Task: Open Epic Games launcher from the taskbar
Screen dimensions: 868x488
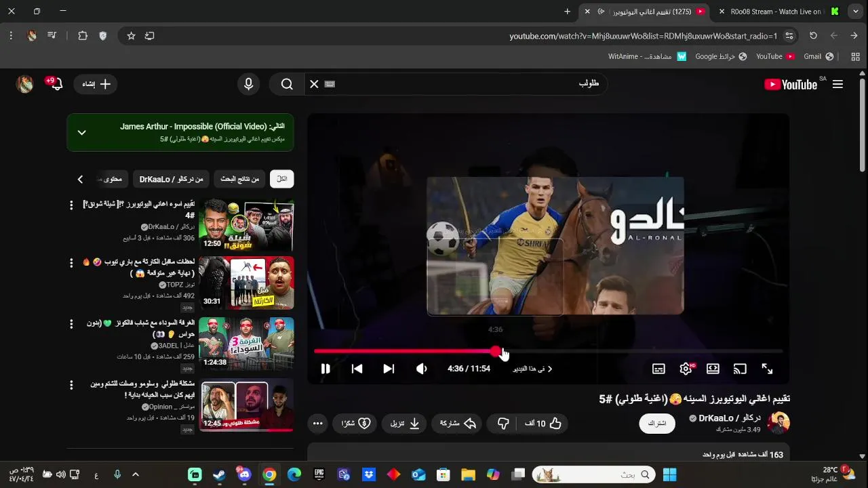Action: coord(319,474)
